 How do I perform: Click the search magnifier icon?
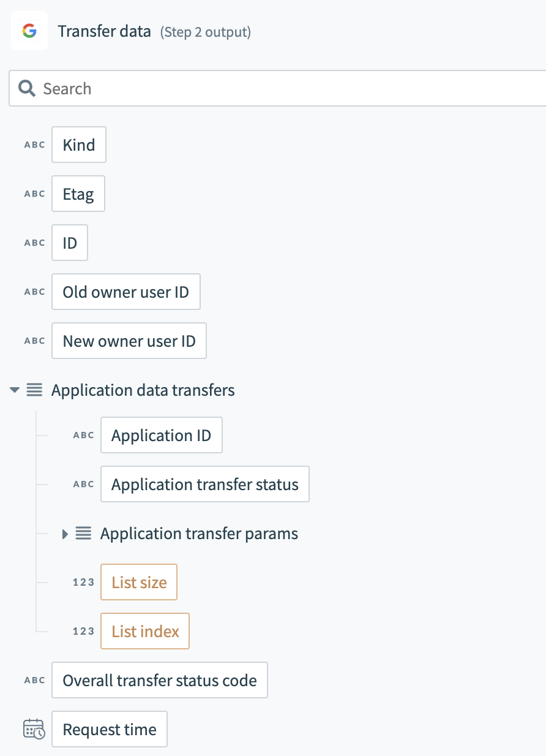click(x=26, y=89)
